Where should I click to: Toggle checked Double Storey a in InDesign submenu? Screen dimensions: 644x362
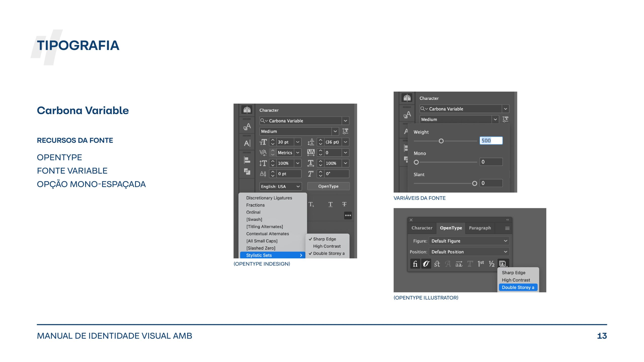click(328, 253)
